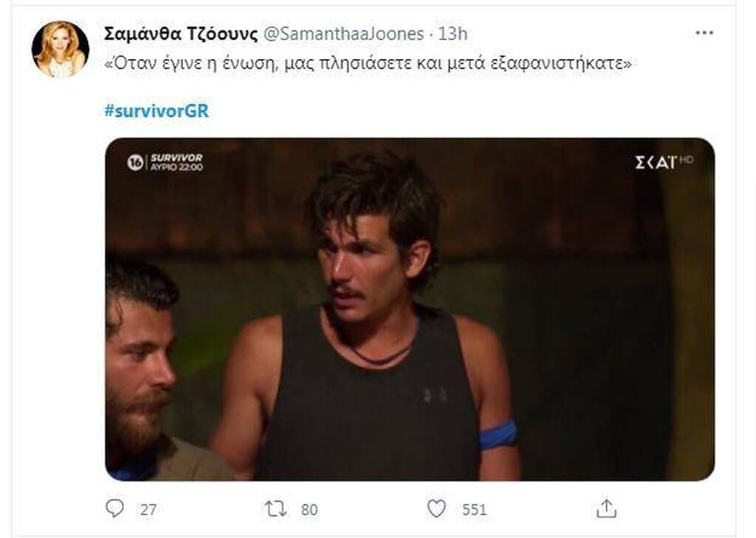Click the age rating 16 badge
The width and height of the screenshot is (756, 538).
tap(135, 163)
